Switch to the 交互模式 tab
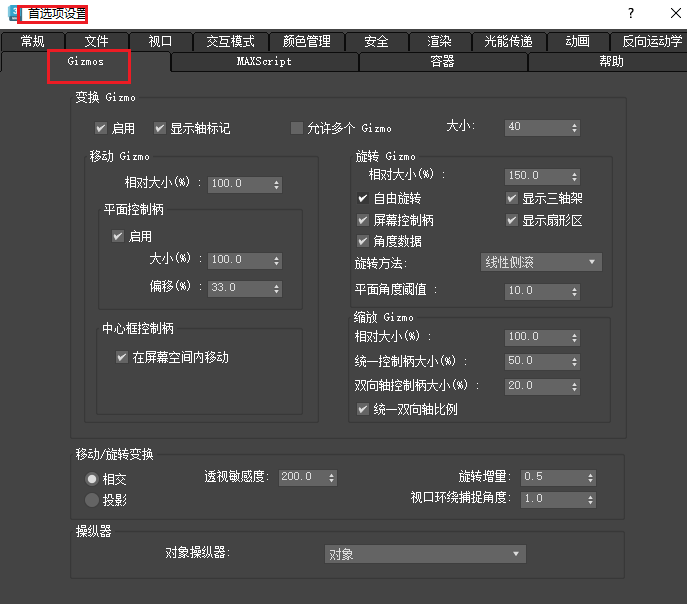 click(230, 42)
